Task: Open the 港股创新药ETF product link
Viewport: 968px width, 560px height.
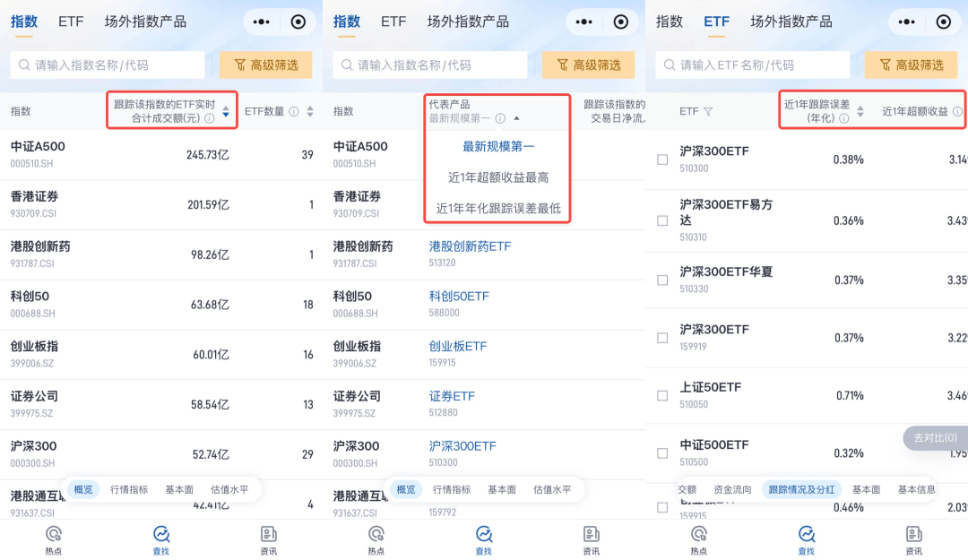Action: (x=470, y=246)
